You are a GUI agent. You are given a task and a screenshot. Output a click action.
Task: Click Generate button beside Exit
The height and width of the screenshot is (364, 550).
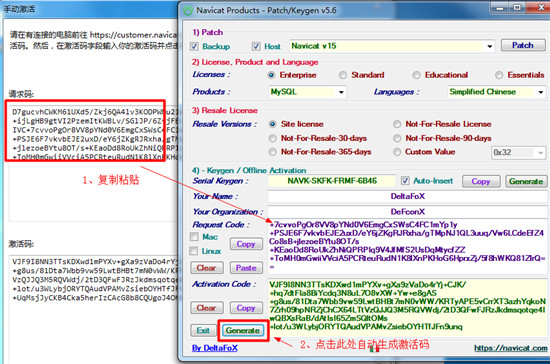(x=243, y=330)
